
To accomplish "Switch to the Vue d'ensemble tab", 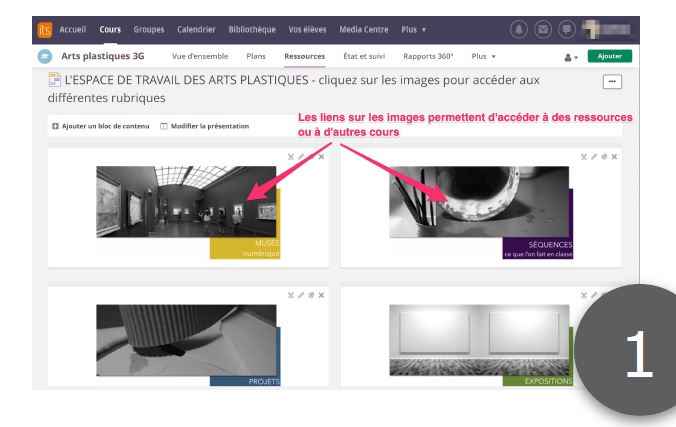I will click(200, 57).
